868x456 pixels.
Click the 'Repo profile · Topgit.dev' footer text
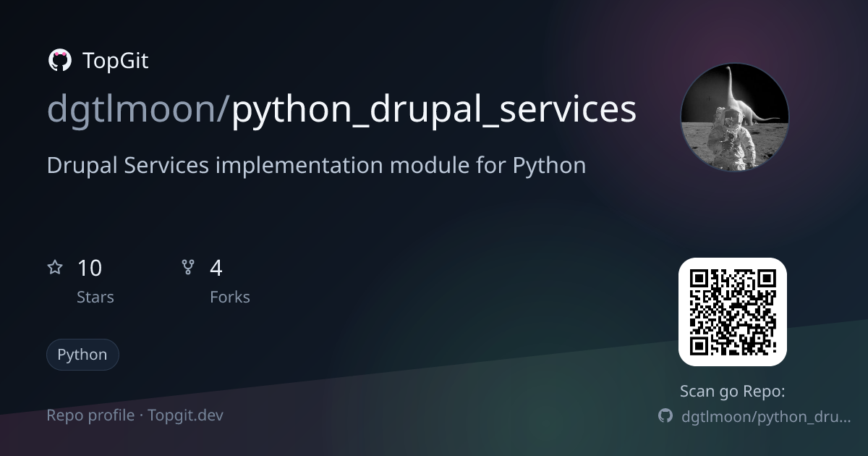coord(135,415)
